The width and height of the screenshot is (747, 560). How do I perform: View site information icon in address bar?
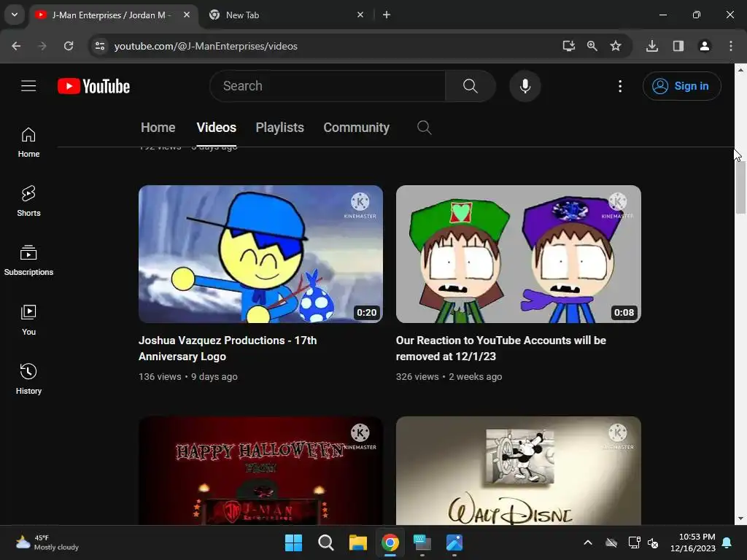click(100, 46)
